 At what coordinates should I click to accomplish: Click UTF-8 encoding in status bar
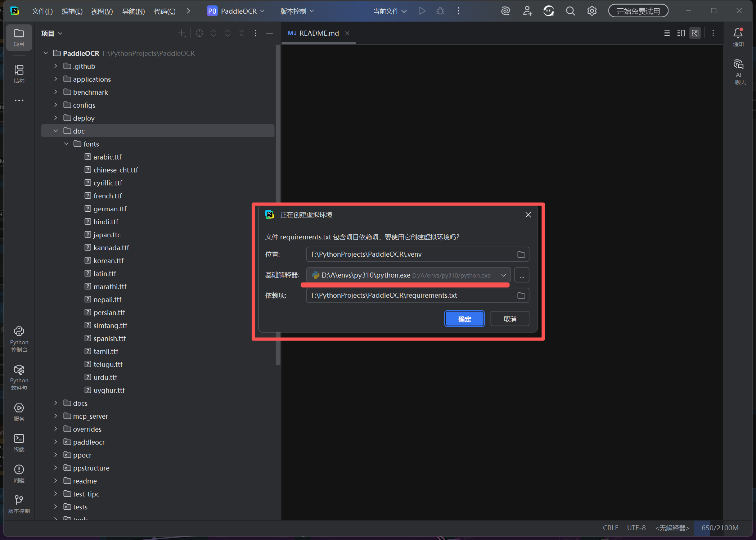pyautogui.click(x=636, y=528)
